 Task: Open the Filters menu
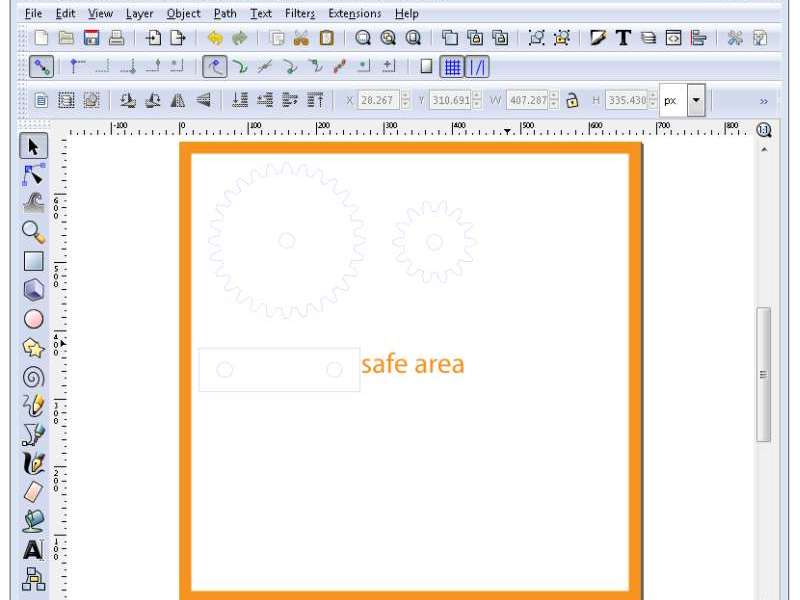(x=300, y=13)
